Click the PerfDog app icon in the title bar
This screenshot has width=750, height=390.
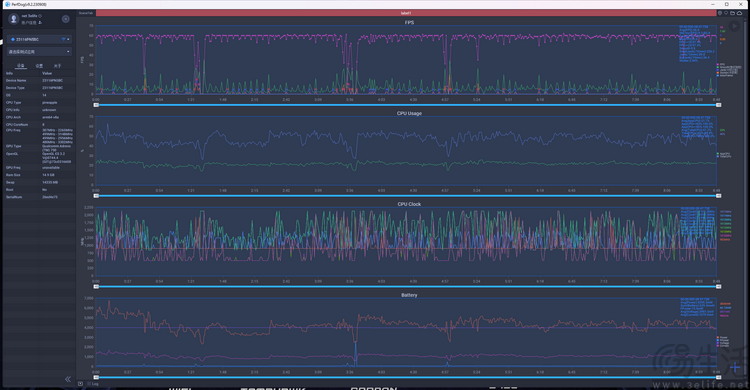[7, 4]
